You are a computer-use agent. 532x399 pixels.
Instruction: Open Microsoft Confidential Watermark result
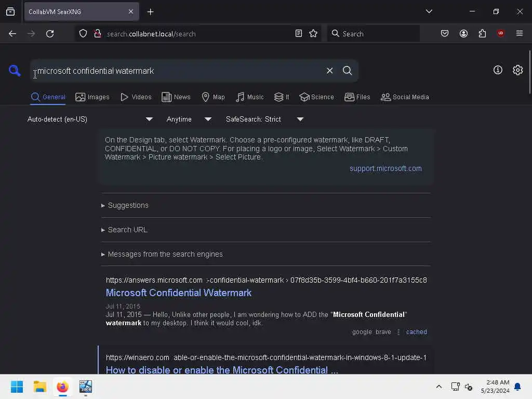[179, 293]
